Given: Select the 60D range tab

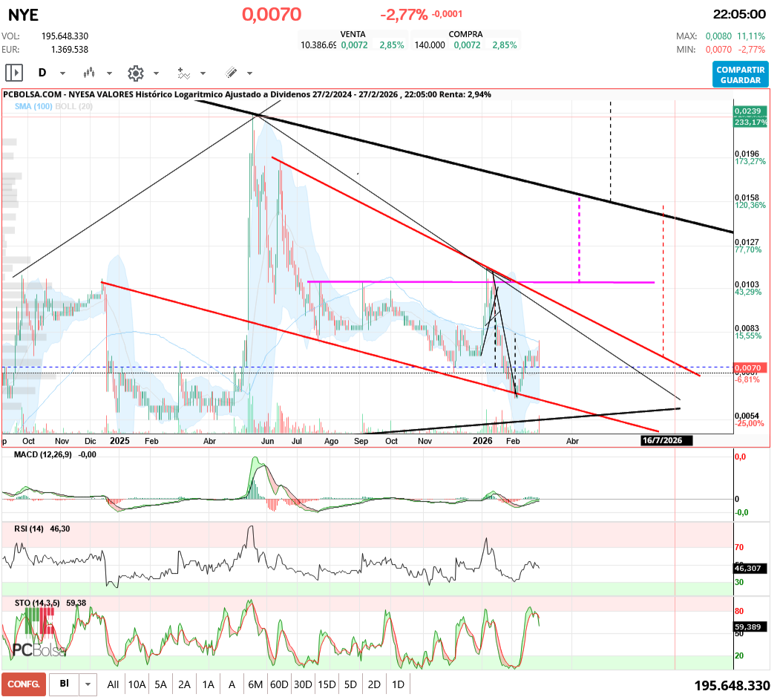Looking at the screenshot, I should 279,684.
